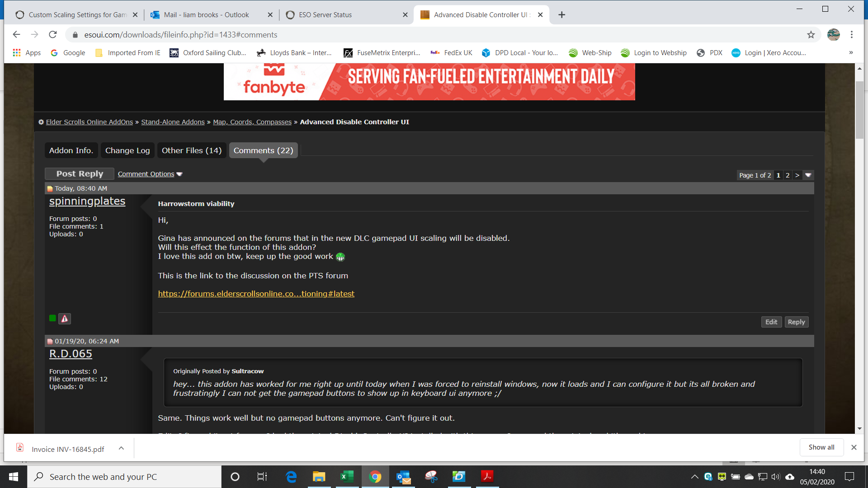The width and height of the screenshot is (868, 488).
Task: Open the forums.elderscrollsonline.com discussion link
Action: click(x=256, y=294)
